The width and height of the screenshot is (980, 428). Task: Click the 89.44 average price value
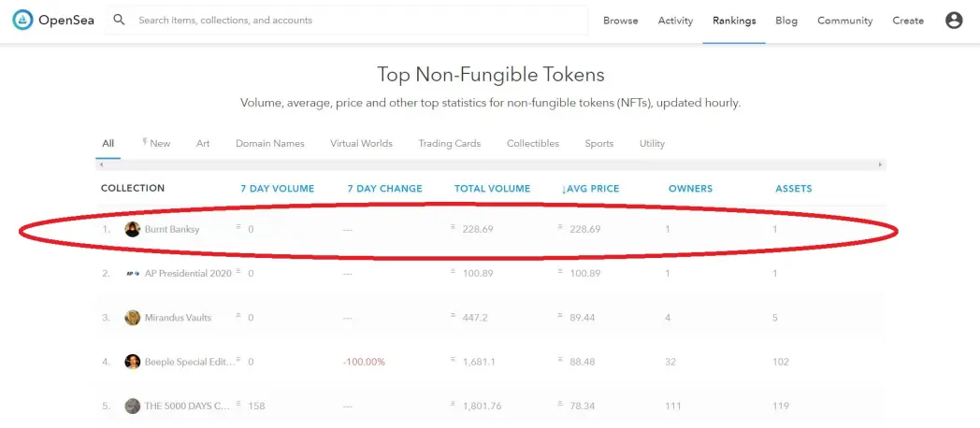pyautogui.click(x=583, y=318)
